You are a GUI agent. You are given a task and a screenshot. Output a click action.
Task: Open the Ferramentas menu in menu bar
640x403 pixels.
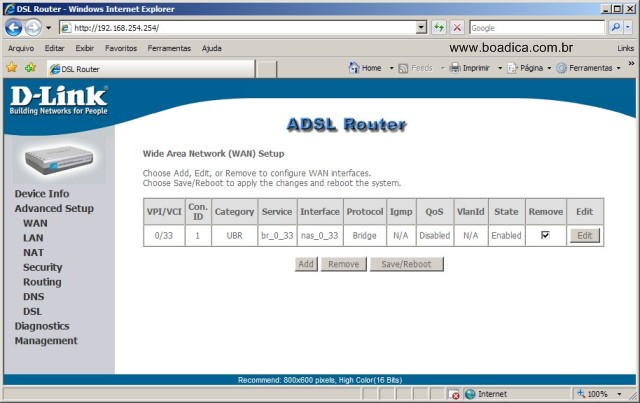tap(169, 48)
